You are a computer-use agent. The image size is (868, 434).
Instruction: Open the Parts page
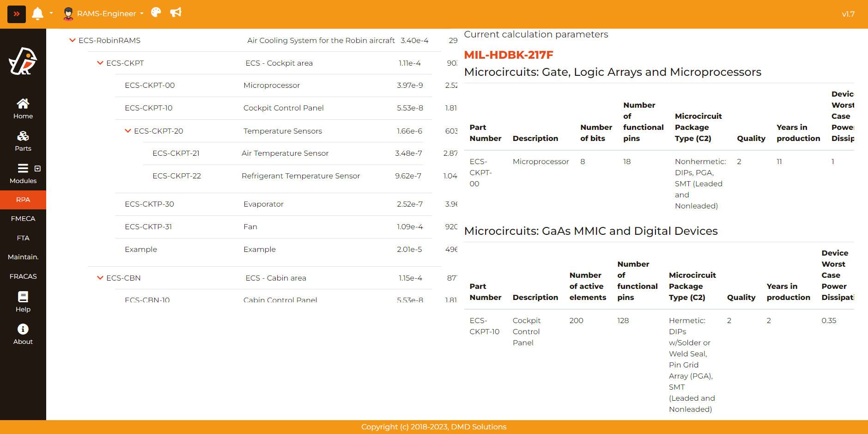(x=23, y=141)
